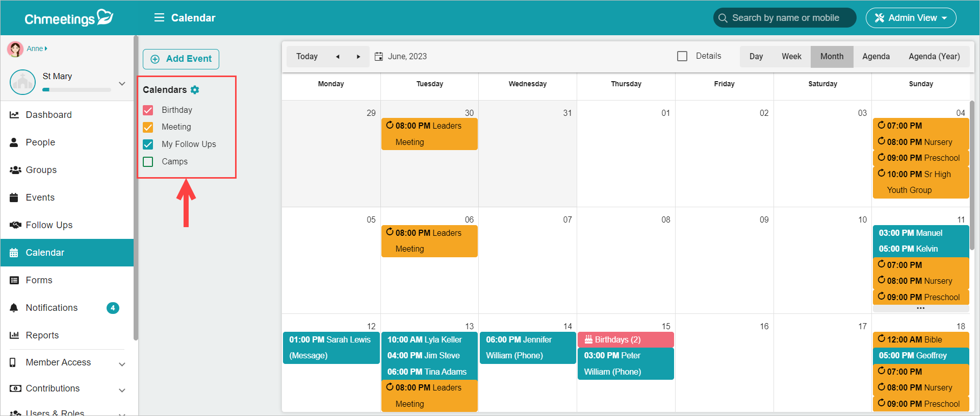Click the Chmeetings logo
The height and width of the screenshot is (416, 980).
(69, 18)
